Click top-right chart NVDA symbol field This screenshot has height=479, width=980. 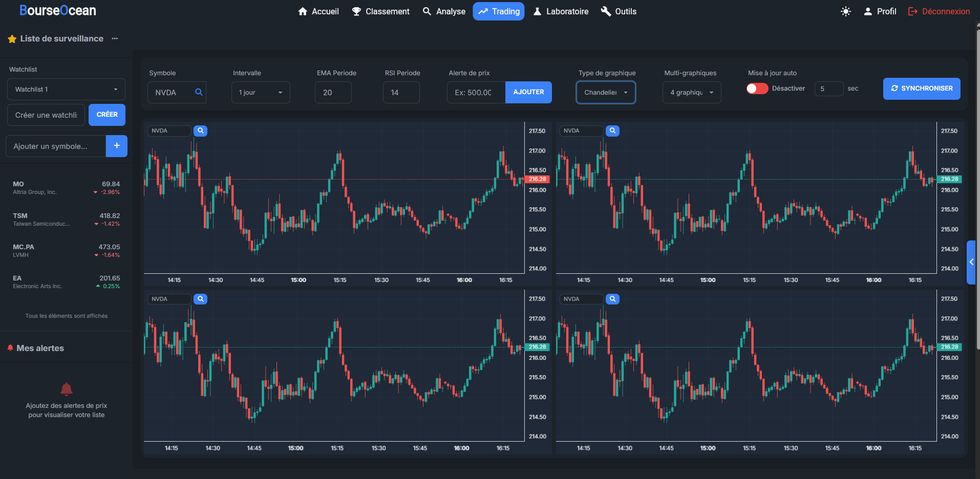click(582, 130)
